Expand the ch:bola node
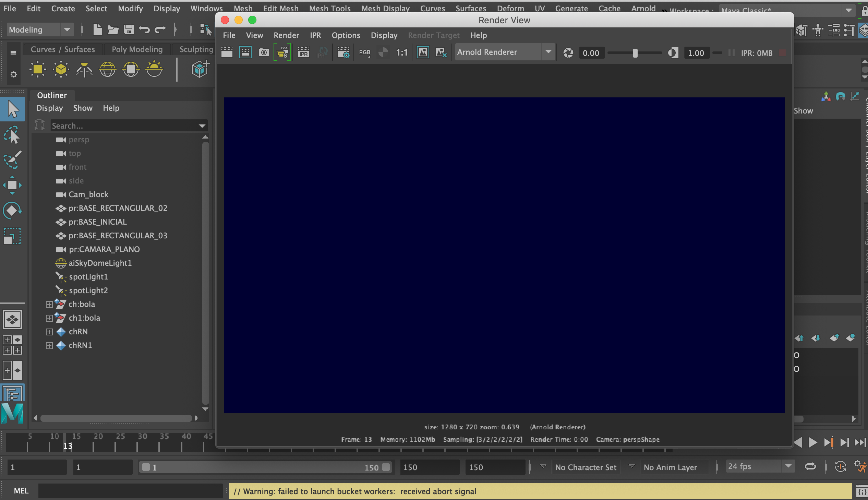The width and height of the screenshot is (868, 500). pos(49,304)
